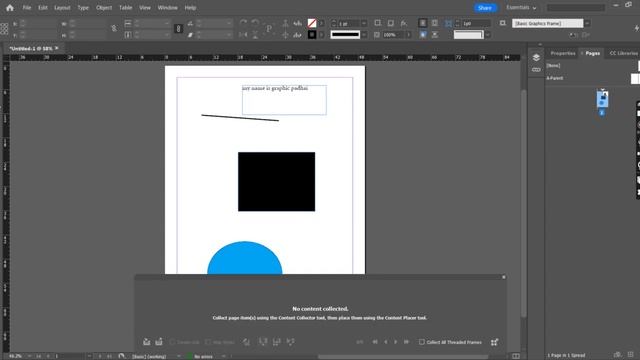
Task: Click the black stroke color swatch
Action: click(x=312, y=35)
